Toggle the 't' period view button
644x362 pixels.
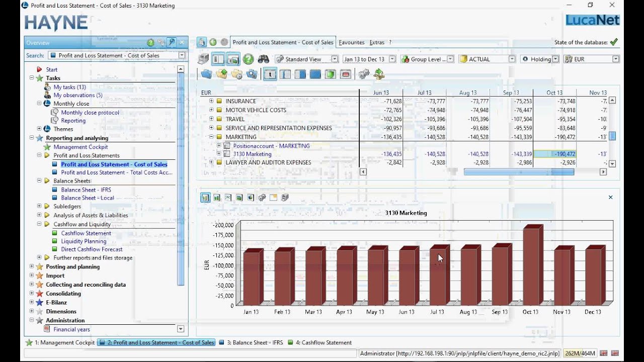point(270,74)
